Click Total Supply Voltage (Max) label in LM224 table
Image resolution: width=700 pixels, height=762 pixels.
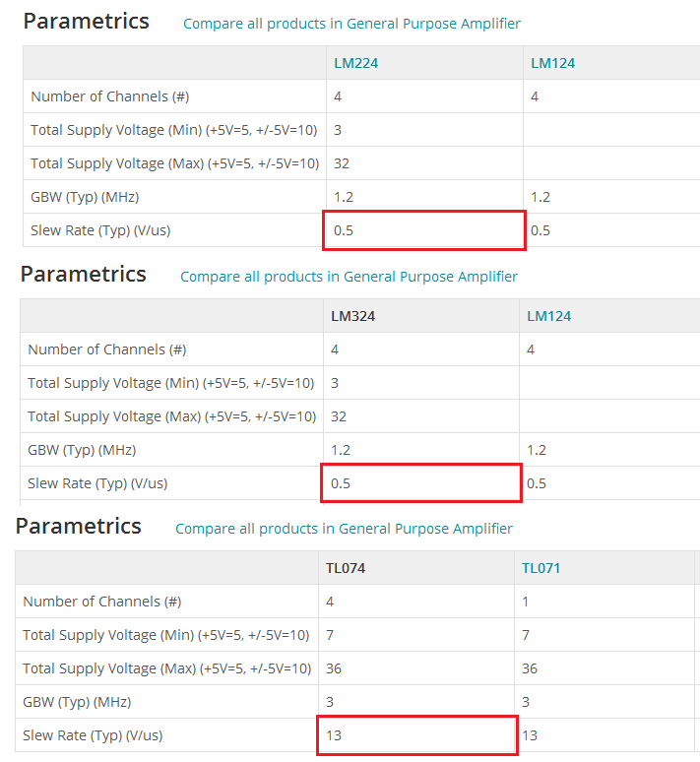coord(174,163)
